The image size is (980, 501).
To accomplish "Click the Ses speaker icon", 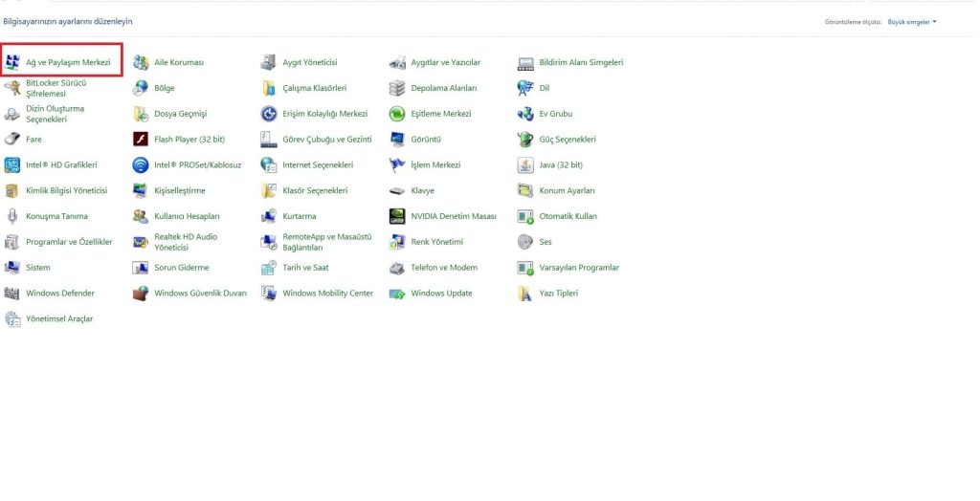I will (x=525, y=242).
